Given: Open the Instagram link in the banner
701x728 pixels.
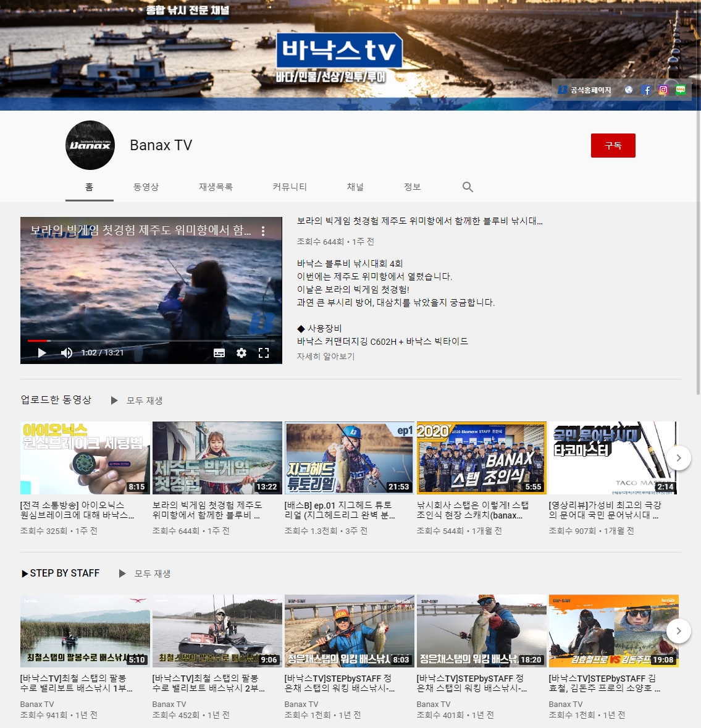Looking at the screenshot, I should 663,90.
